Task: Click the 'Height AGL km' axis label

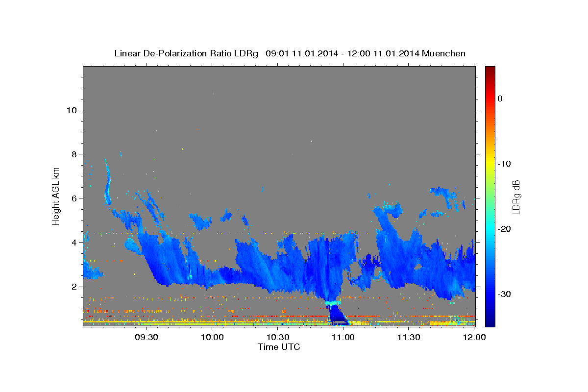Action: coord(56,196)
